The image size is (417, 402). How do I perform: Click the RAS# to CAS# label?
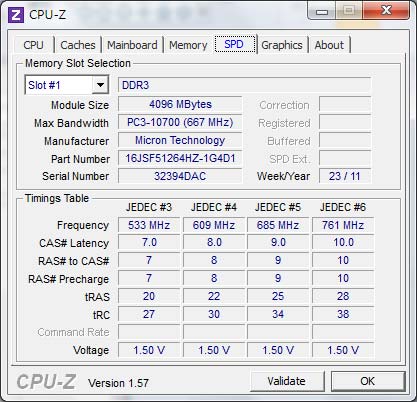(x=74, y=261)
